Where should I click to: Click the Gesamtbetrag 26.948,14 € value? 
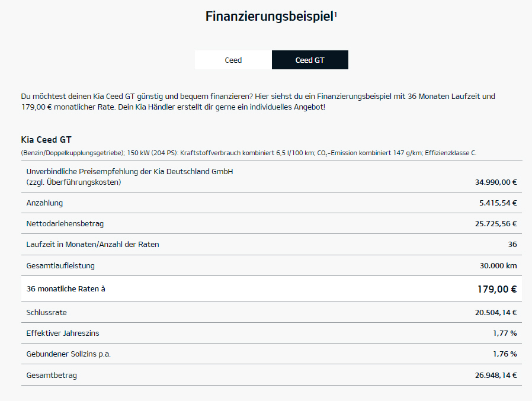496,375
